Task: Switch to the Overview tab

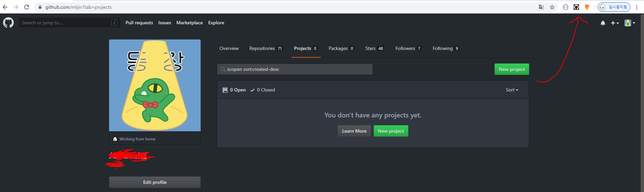Action: (229, 48)
